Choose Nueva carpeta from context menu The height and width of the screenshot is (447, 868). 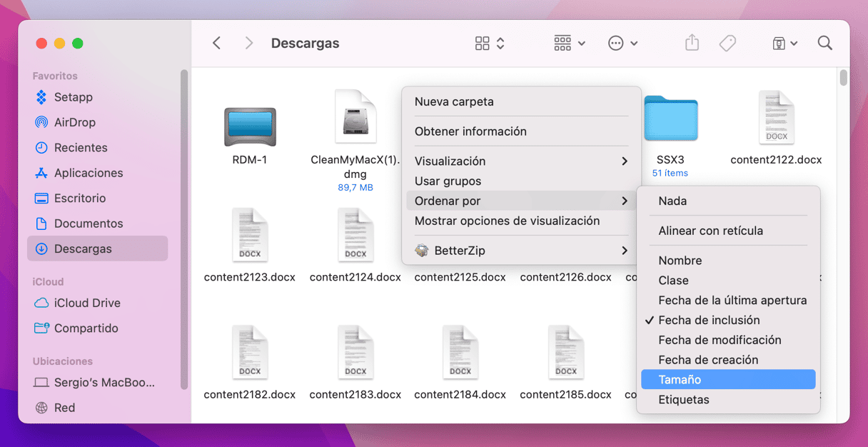click(x=454, y=101)
